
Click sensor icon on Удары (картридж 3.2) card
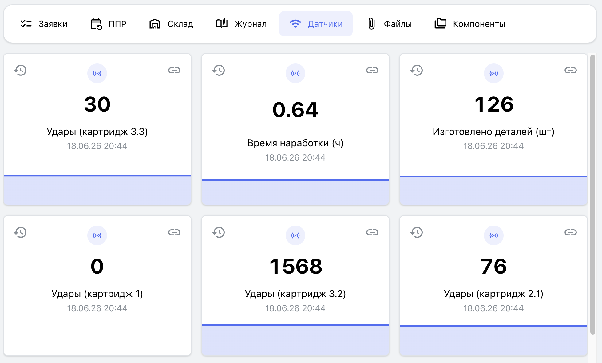(295, 235)
